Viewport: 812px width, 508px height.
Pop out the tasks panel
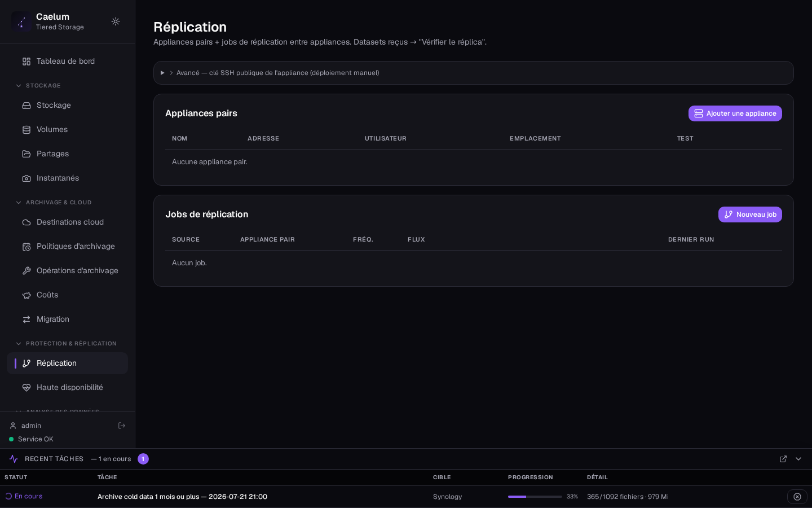tap(783, 459)
